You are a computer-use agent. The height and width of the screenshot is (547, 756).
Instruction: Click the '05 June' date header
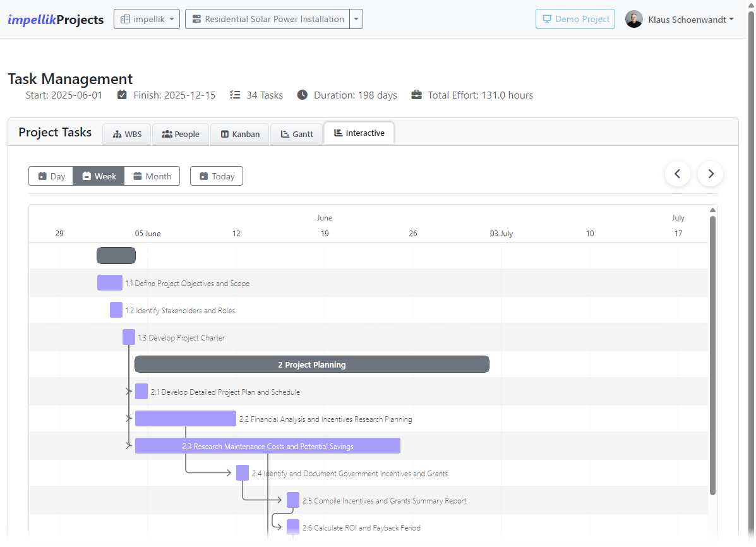(x=148, y=234)
